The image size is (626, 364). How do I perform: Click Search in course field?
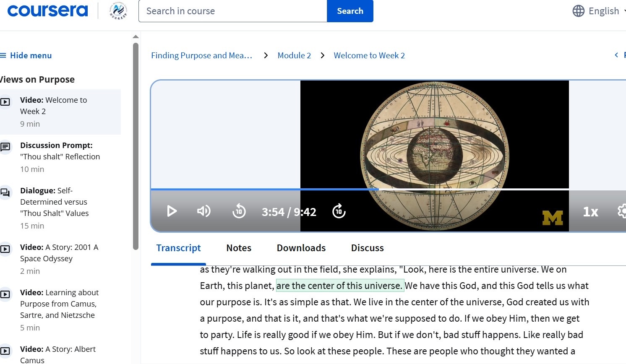233,11
